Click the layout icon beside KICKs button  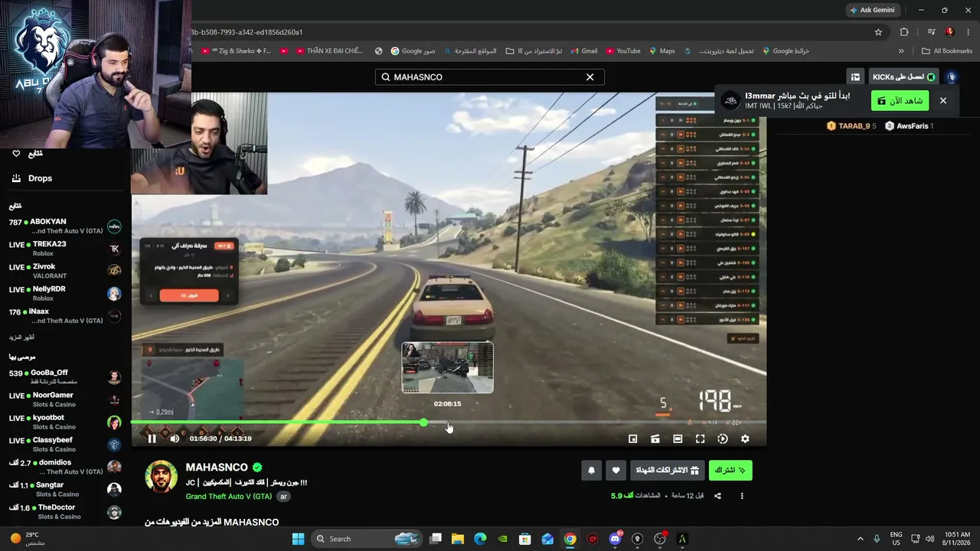coord(855,77)
